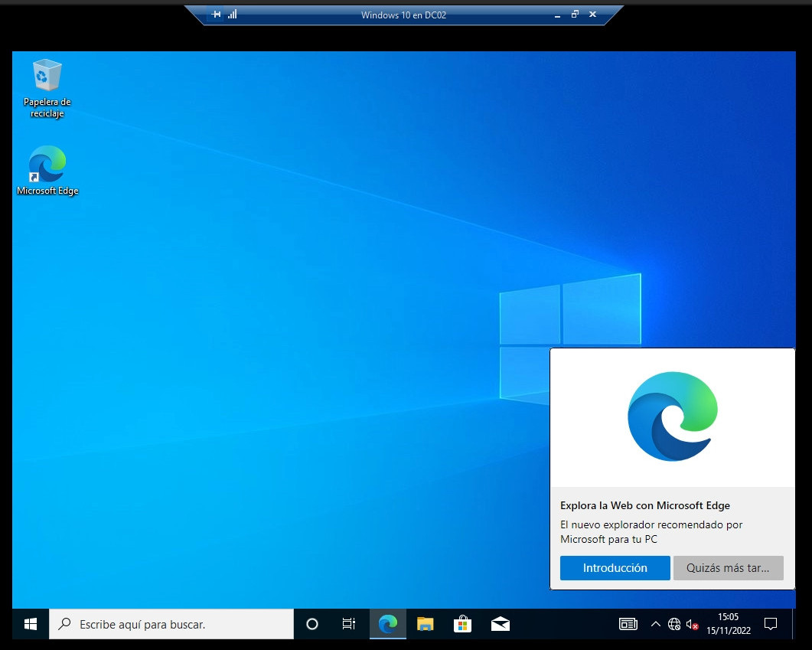Viewport: 812px width, 650px height.
Task: Open the clock and calendar flyout
Action: [x=728, y=624]
